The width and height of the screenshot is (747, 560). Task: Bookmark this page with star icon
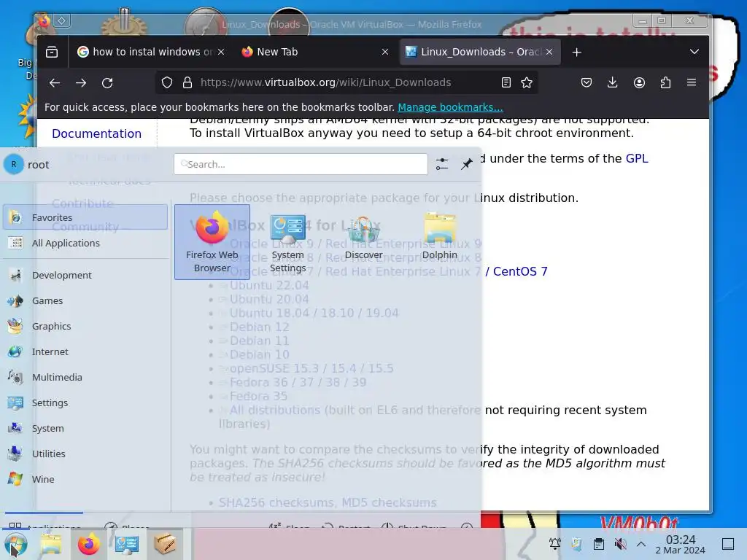(527, 83)
